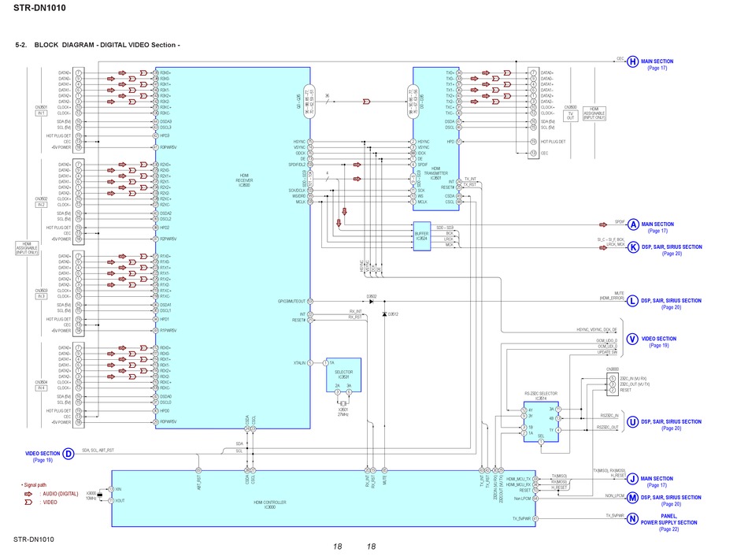Click the CN3000 connector label
The width and height of the screenshot is (748, 560).
(x=613, y=369)
